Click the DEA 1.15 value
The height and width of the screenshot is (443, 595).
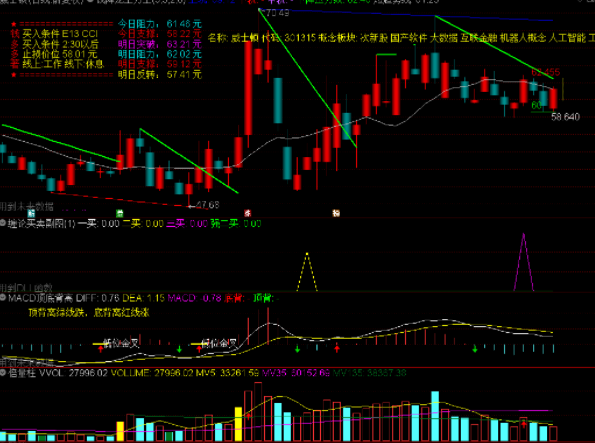pyautogui.click(x=143, y=298)
